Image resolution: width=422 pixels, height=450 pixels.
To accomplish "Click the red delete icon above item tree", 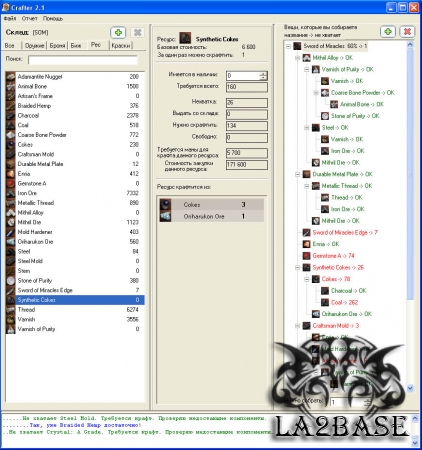I will pos(407,32).
